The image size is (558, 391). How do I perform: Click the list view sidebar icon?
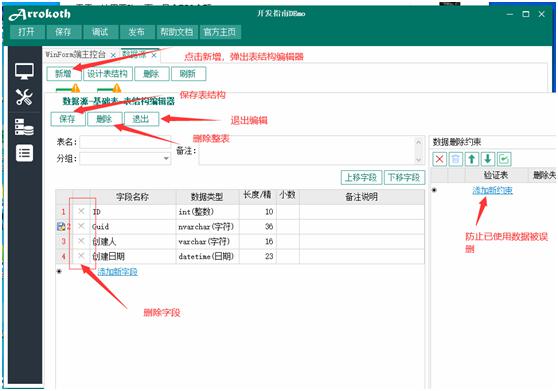[x=25, y=153]
